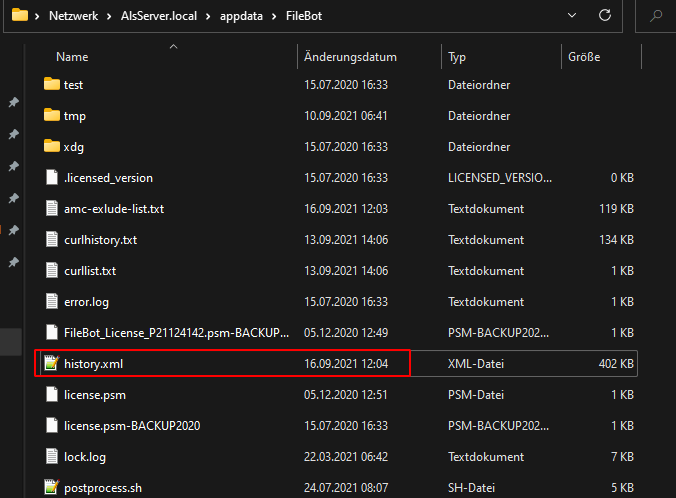The height and width of the screenshot is (498, 676).
Task: Click SH-Datei type of postprocess.sh
Action: [471, 488]
